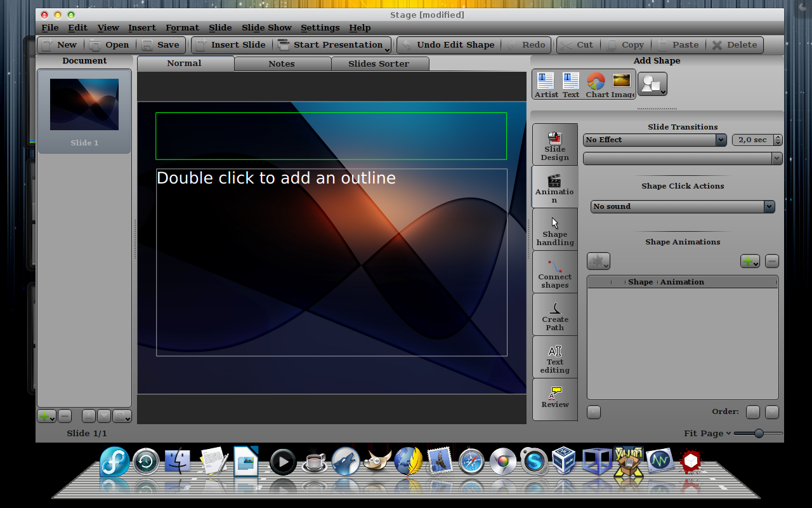812x508 pixels.
Task: Open the Settings menu
Action: (x=320, y=28)
